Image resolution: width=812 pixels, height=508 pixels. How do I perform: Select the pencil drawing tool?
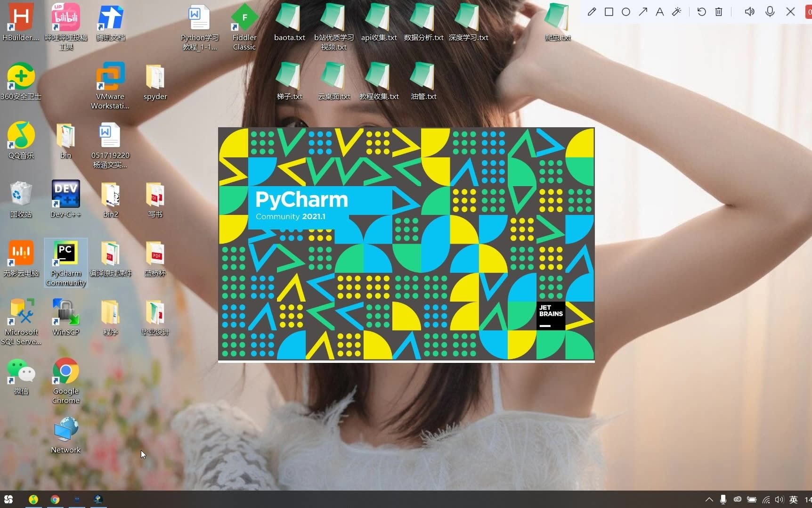592,12
